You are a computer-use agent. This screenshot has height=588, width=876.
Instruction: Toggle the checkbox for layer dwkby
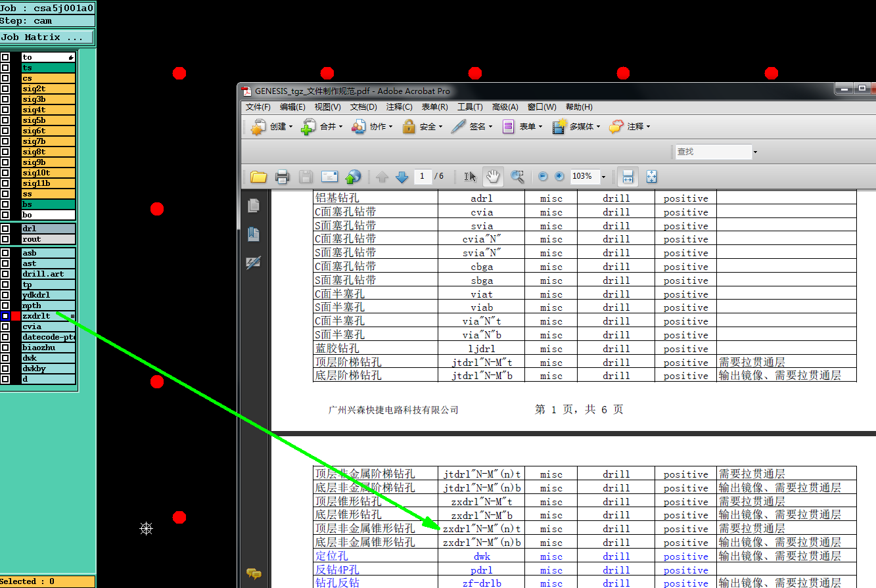coord(5,369)
